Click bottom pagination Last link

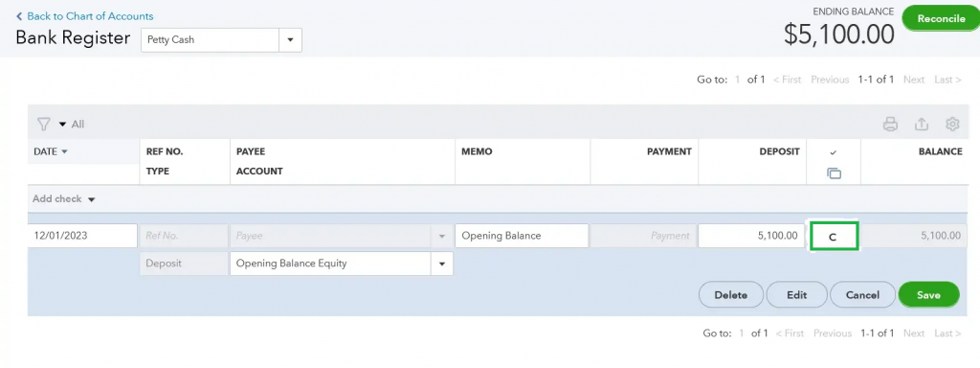(x=947, y=333)
